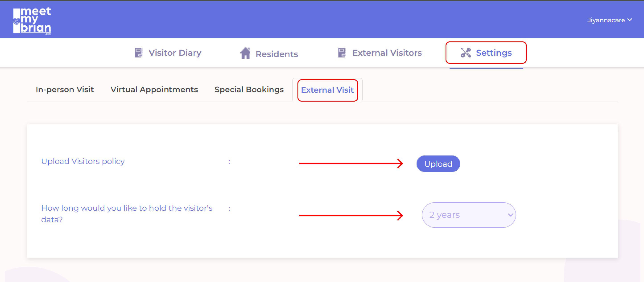Click the External Visit tab
The width and height of the screenshot is (644, 282).
coord(327,90)
